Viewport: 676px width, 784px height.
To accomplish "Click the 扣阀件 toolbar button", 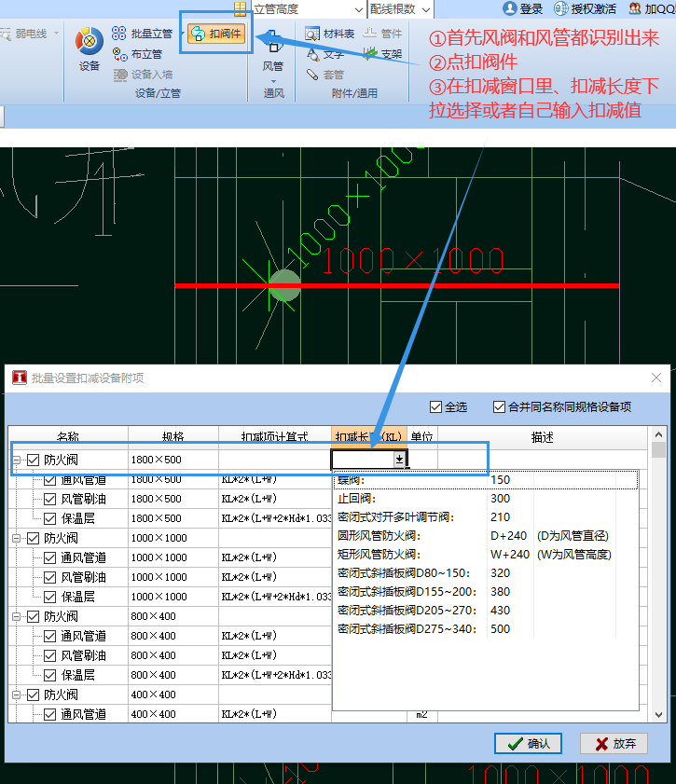I will point(219,34).
